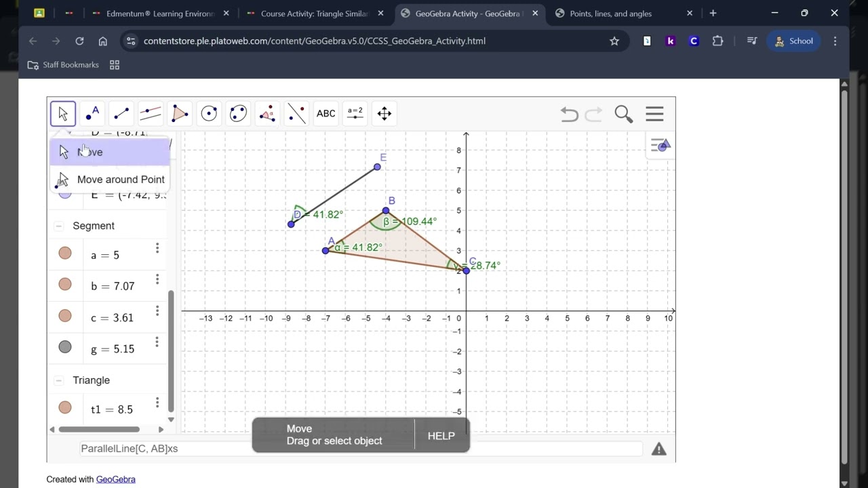Collapse the Triangle group
This screenshot has height=488, width=868.
pos(59,380)
